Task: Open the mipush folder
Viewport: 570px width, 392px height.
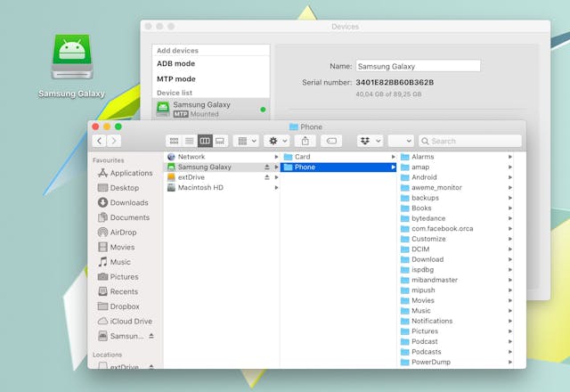Action: [x=456, y=290]
